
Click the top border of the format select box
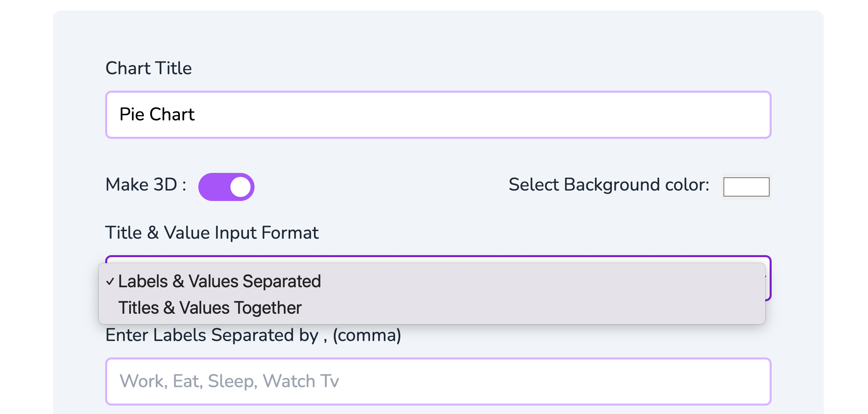point(438,257)
